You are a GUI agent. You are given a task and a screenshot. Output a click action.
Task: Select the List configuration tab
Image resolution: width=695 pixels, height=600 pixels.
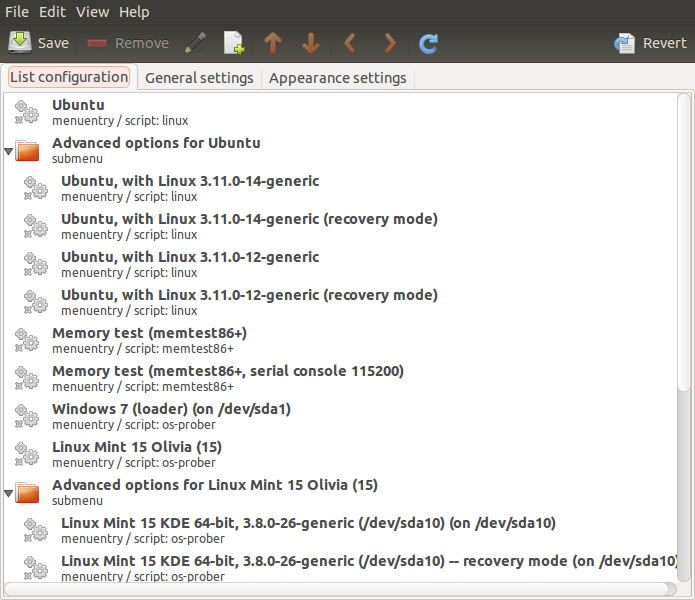pos(69,77)
